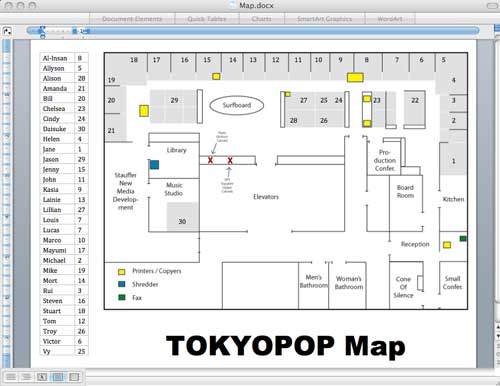Click the blue Shredder legend swatch
The height and width of the screenshot is (386, 500).
[x=122, y=284]
